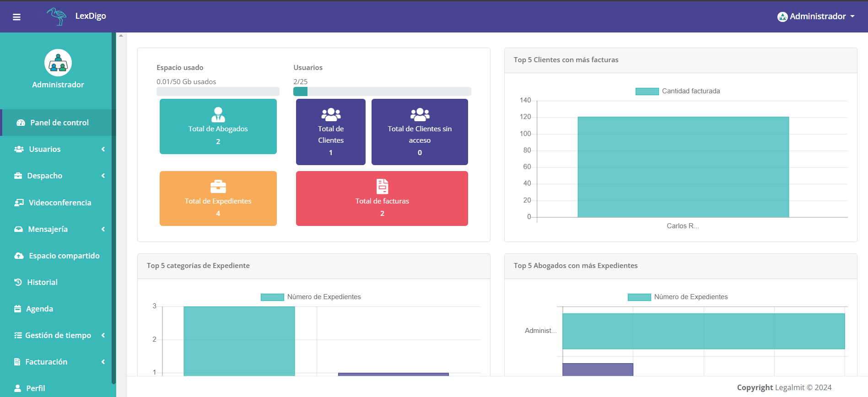
Task: Open Videoconferencia from the sidebar
Action: point(58,203)
